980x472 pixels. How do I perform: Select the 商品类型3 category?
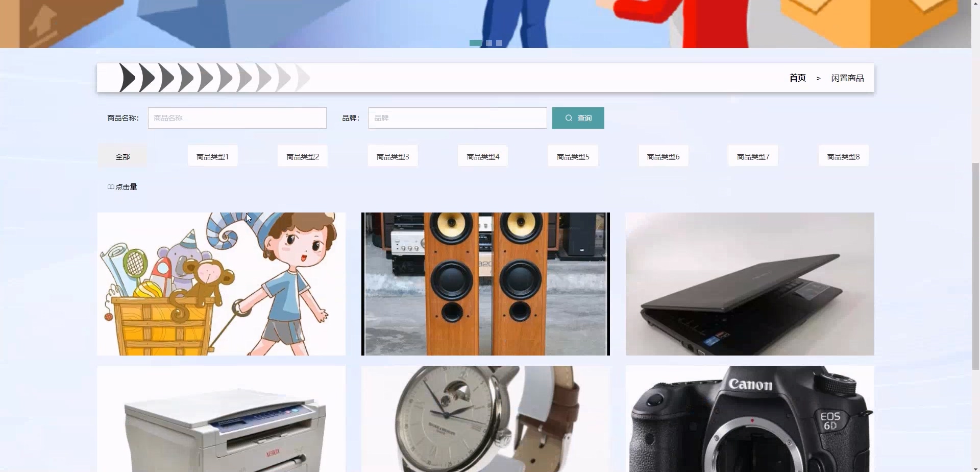393,156
